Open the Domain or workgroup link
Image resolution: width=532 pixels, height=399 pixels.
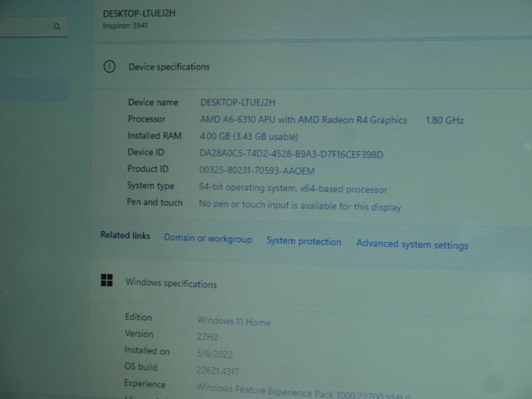(x=208, y=239)
